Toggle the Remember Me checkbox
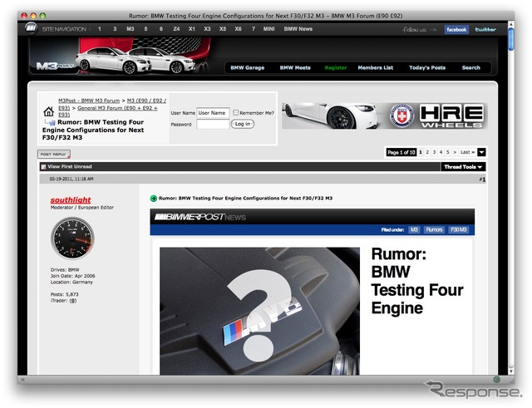 tap(236, 113)
